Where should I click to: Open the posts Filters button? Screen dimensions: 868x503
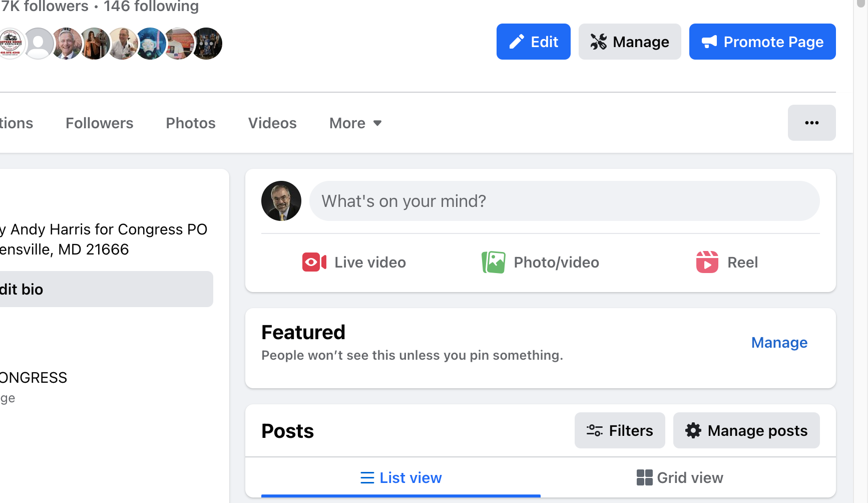point(620,430)
